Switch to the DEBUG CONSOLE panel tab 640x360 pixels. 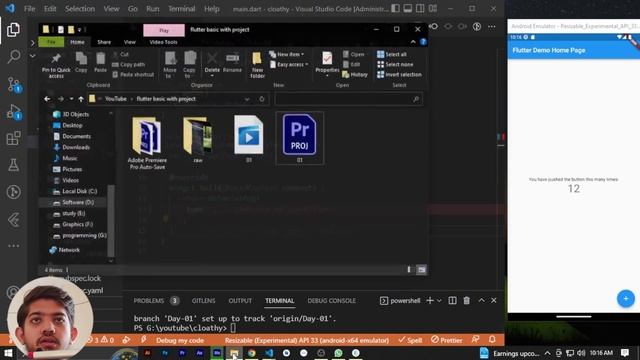(x=331, y=300)
